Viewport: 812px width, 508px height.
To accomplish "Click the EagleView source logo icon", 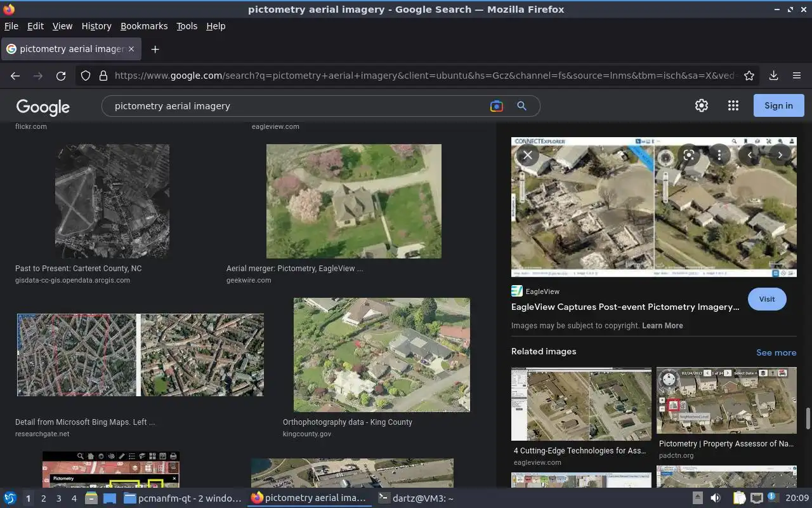I will [517, 291].
